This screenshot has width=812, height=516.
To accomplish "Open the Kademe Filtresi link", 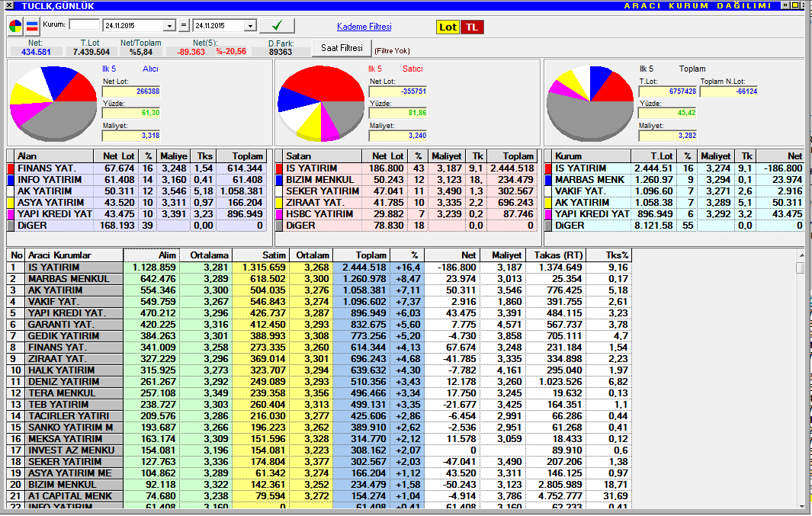I will 364,27.
